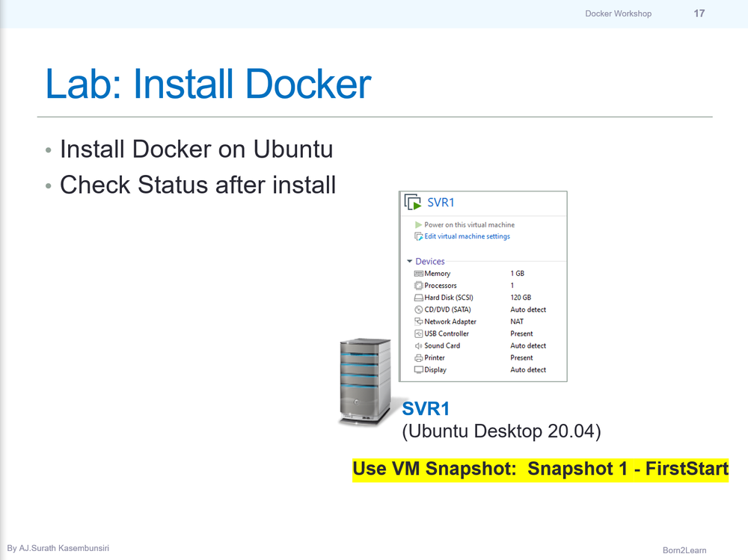Click the Install Docker on Ubuntu bullet
The width and height of the screenshot is (748, 560).
[x=196, y=150]
